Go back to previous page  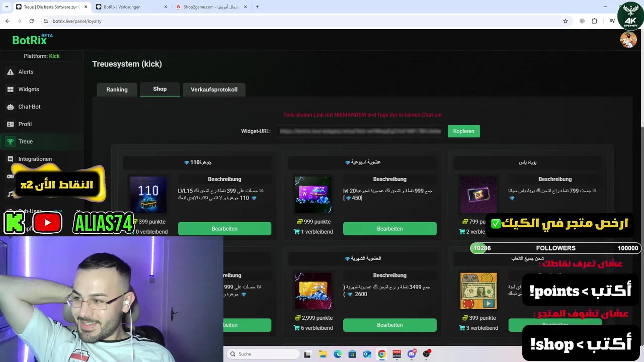pyautogui.click(x=7, y=21)
